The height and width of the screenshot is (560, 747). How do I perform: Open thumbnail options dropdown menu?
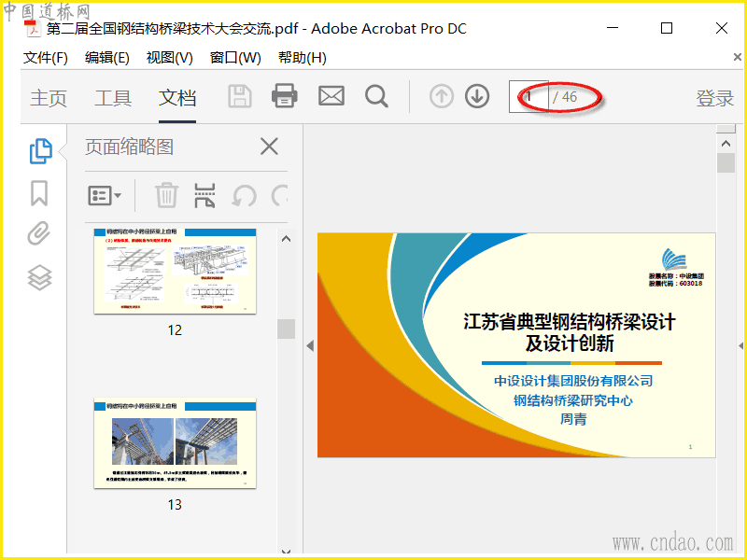click(105, 196)
